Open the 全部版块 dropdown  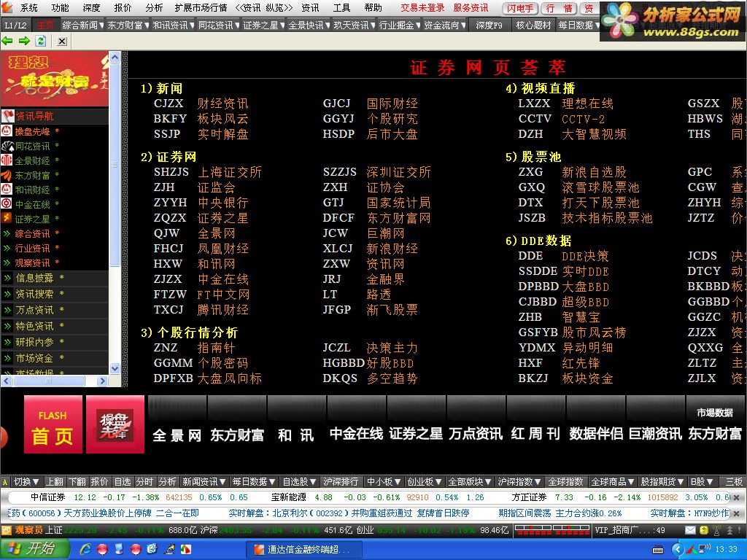click(x=471, y=482)
